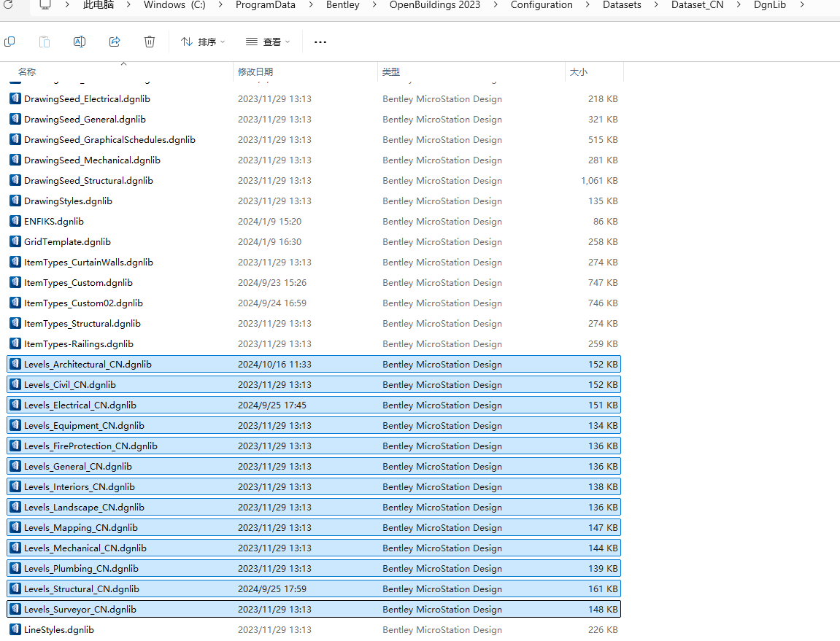This screenshot has height=641, width=840.
Task: Open the 排序 sort dropdown
Action: coord(203,42)
